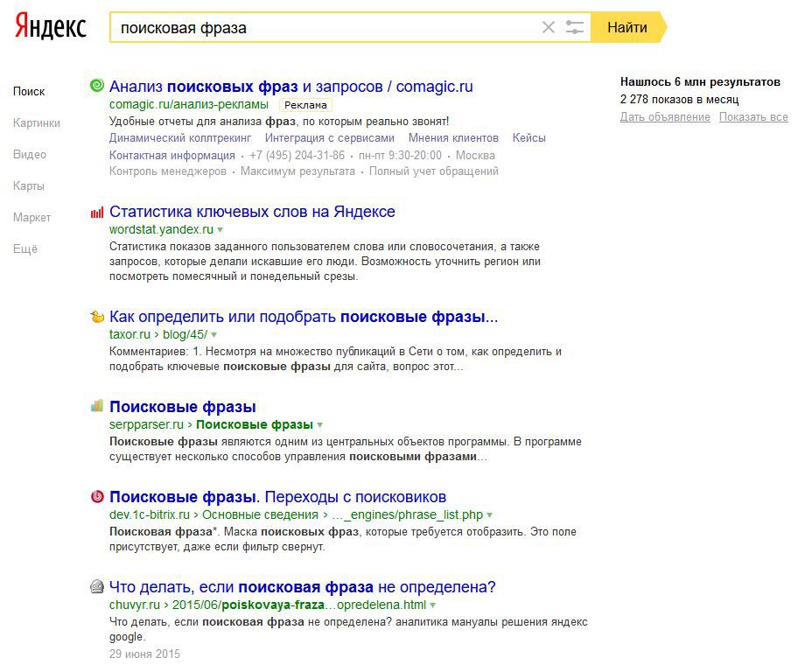This screenshot has width=812, height=672.
Task: Open dropdown arrow after phrase_list.php URL
Action: 490,515
